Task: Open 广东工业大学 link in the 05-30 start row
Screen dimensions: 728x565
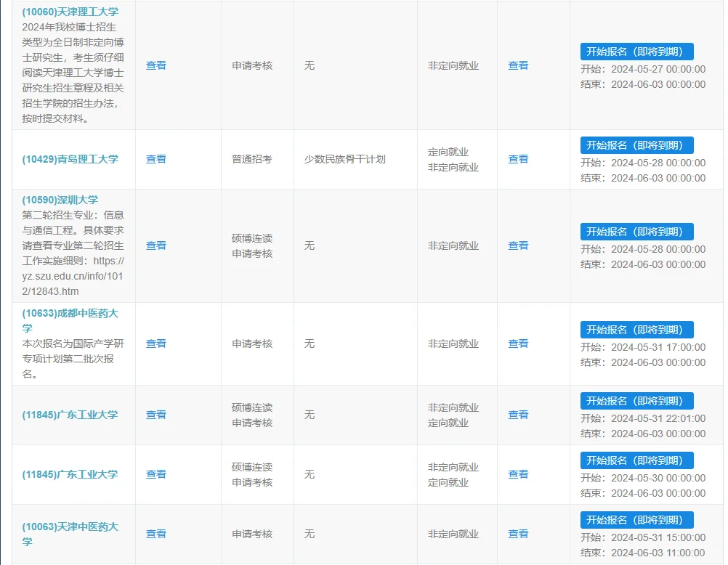Action: (70, 474)
